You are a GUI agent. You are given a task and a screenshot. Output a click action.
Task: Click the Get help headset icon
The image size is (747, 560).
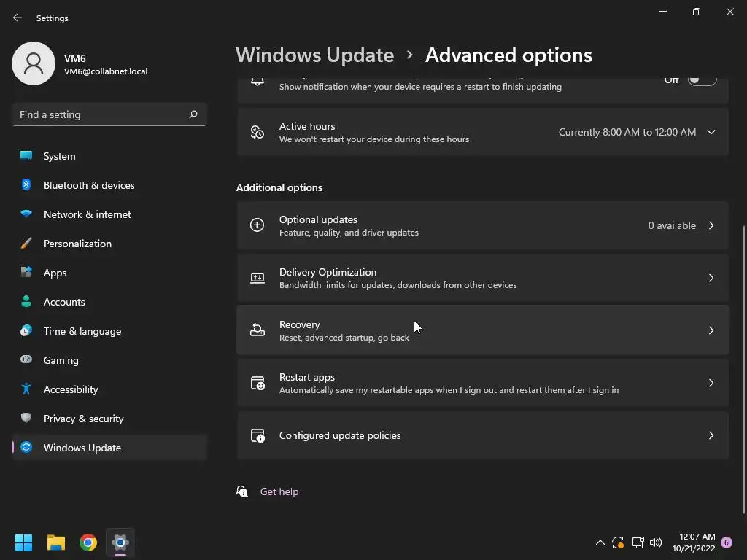click(x=242, y=491)
